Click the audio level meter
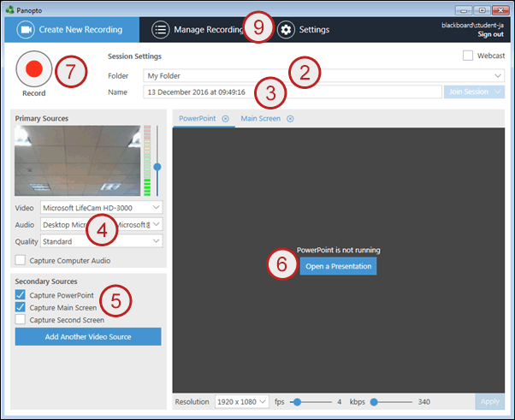This screenshot has width=515, height=420. point(147,161)
